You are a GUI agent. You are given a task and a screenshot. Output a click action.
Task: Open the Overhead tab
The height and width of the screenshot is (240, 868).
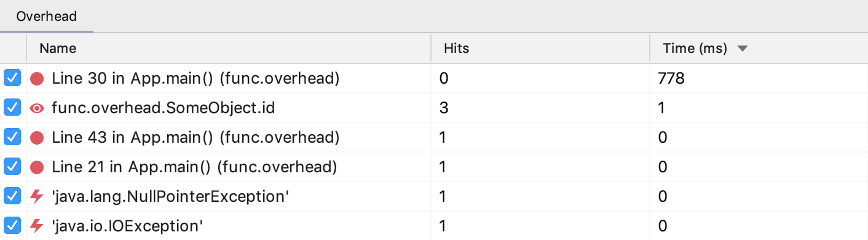47,17
